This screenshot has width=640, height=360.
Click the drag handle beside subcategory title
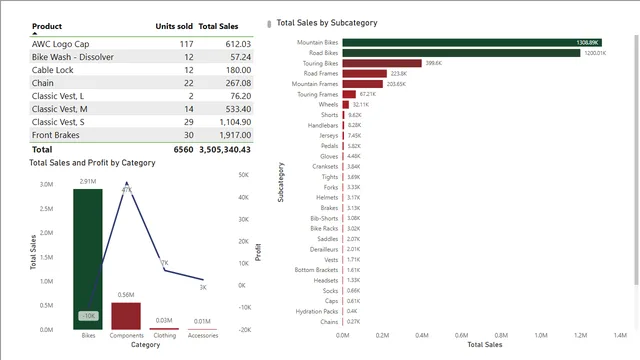[269, 24]
